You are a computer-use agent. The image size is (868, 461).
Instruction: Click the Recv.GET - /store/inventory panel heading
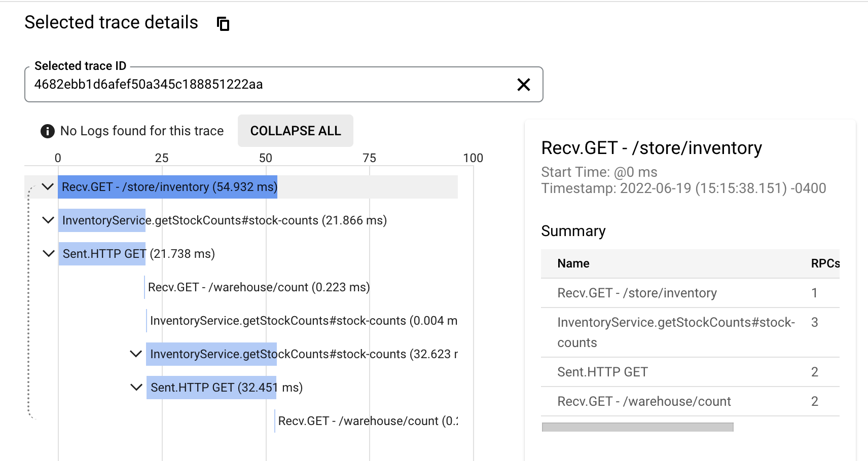click(652, 148)
